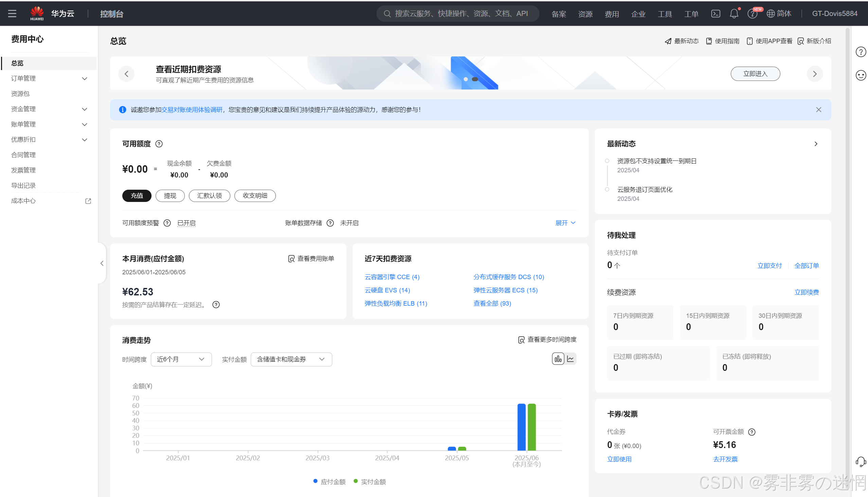Select 总览 in the sidebar
This screenshot has width=868, height=497.
coord(49,63)
